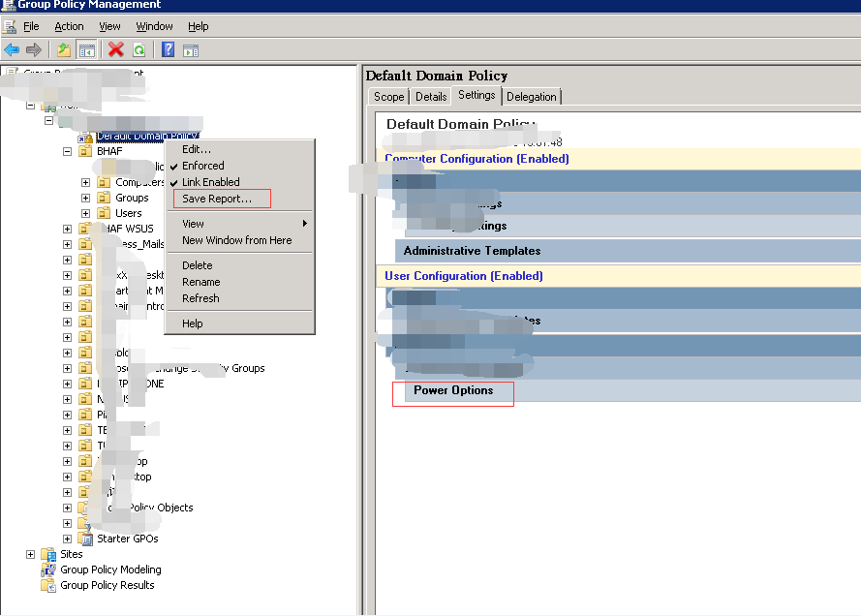Select the Group Policy Modeling label
Image resolution: width=861 pixels, height=616 pixels.
coord(111,570)
